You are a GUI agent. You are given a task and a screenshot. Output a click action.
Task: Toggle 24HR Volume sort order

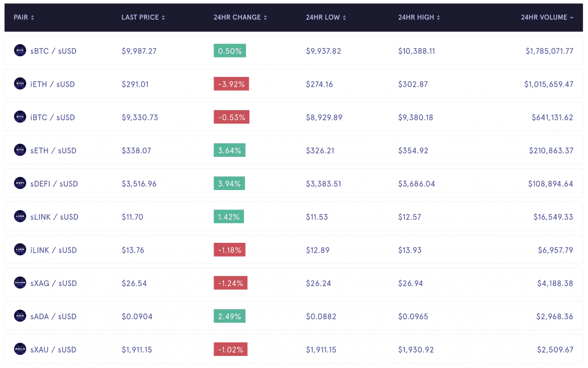point(547,18)
